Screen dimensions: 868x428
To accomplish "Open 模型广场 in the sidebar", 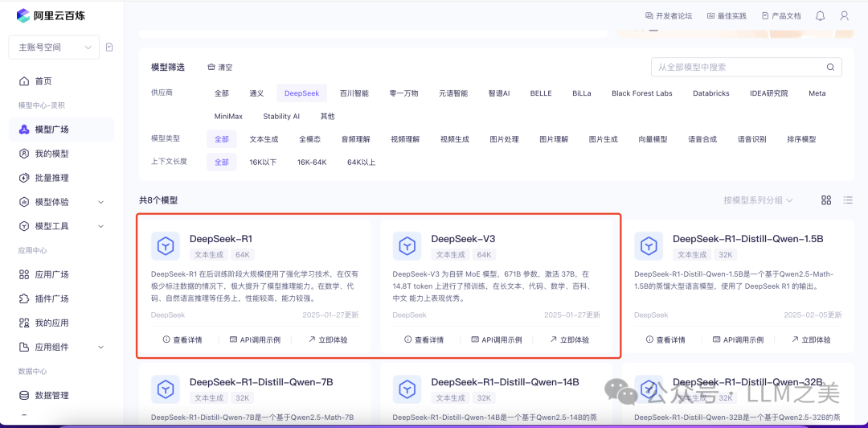I will [61, 130].
